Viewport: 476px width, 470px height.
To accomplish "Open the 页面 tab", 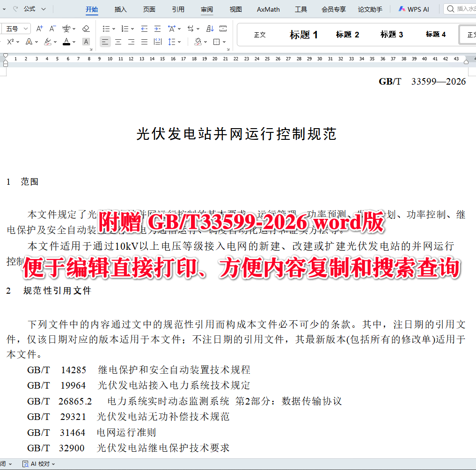I will coord(149,9).
